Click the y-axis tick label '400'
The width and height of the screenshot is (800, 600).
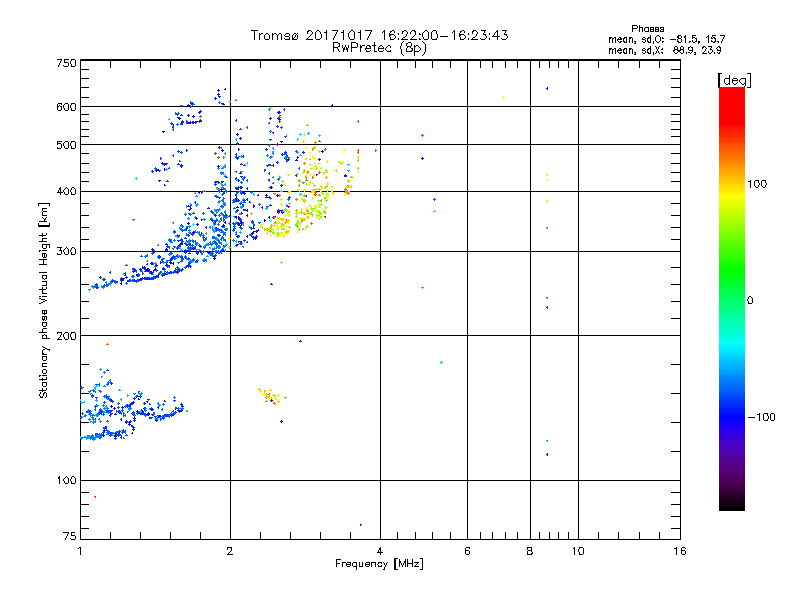pos(66,192)
